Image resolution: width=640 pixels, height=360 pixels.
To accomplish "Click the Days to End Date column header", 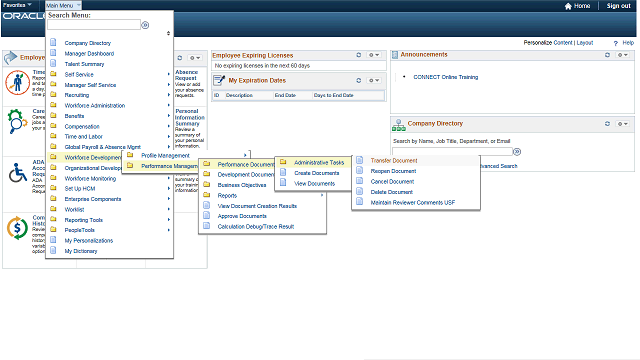I will point(333,95).
